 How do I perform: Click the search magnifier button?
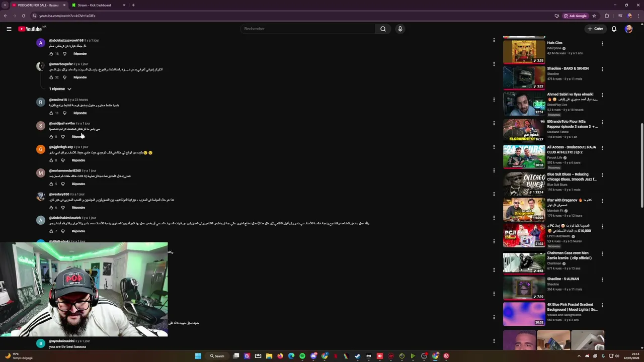[x=383, y=29]
